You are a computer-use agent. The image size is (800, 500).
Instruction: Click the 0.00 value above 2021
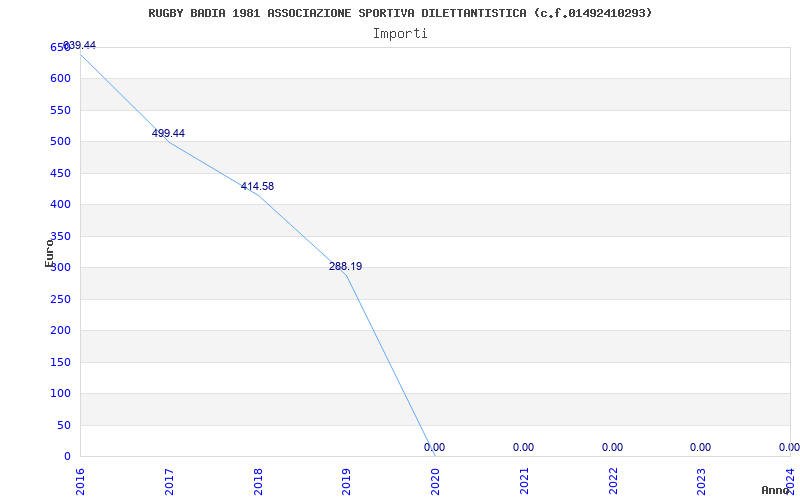coord(523,447)
